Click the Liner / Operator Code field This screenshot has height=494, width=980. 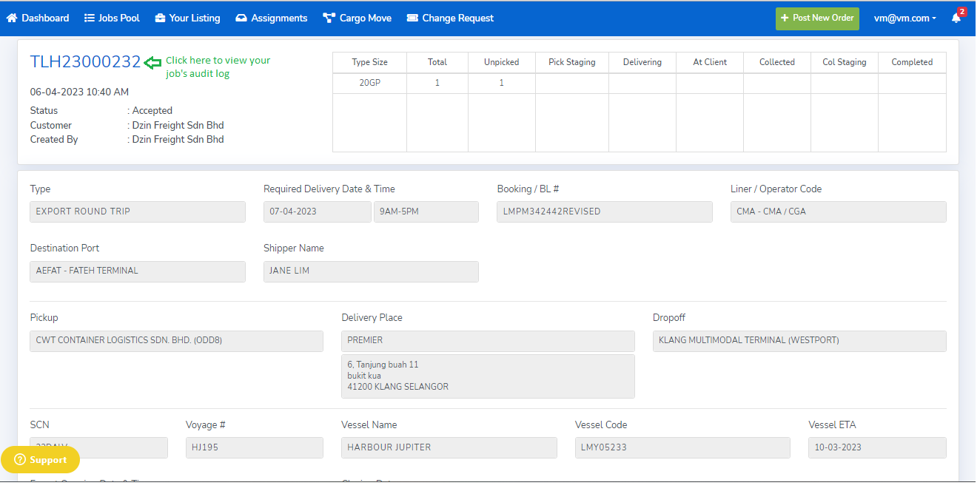pyautogui.click(x=838, y=212)
